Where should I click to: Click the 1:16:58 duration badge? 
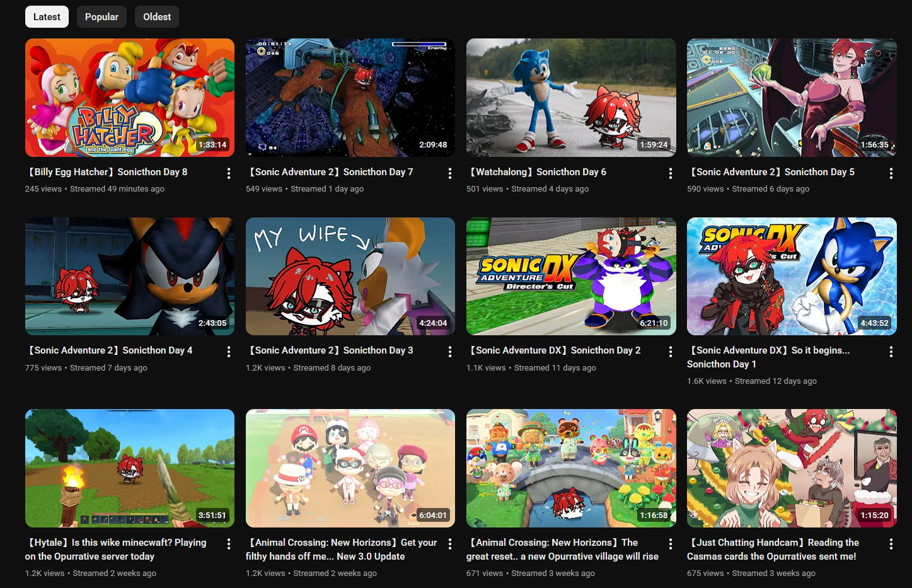click(x=654, y=516)
